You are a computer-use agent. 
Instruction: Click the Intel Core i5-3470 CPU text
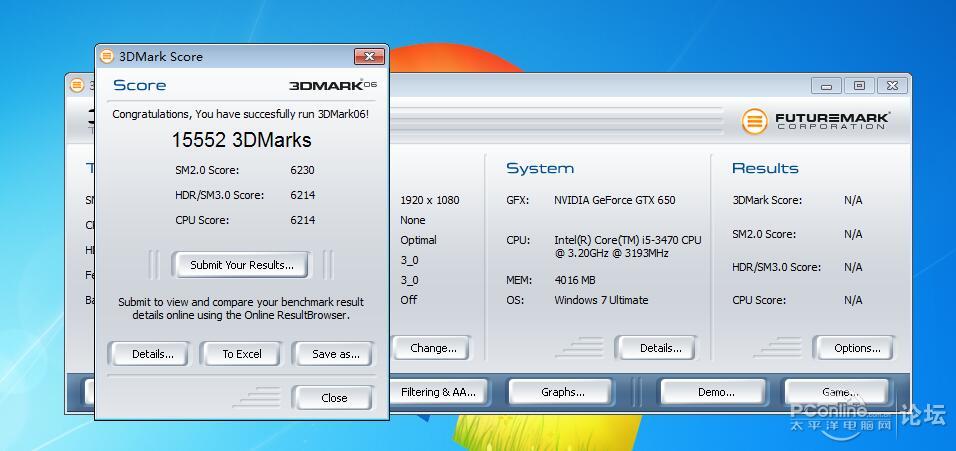tap(628, 246)
